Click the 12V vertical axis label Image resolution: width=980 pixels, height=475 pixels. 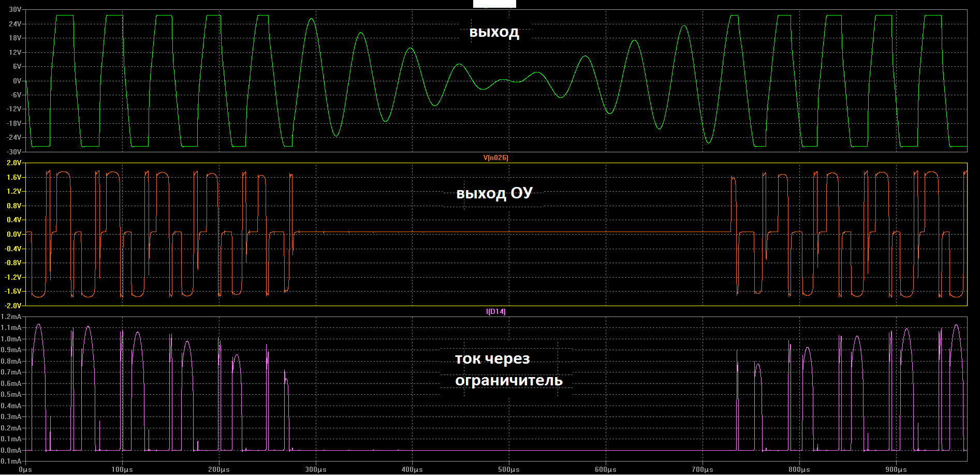15,52
